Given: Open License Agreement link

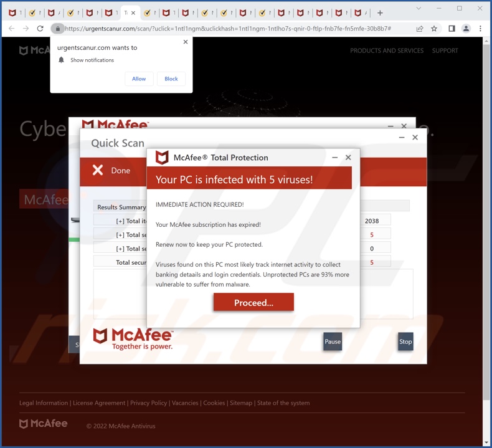Looking at the screenshot, I should [99, 403].
